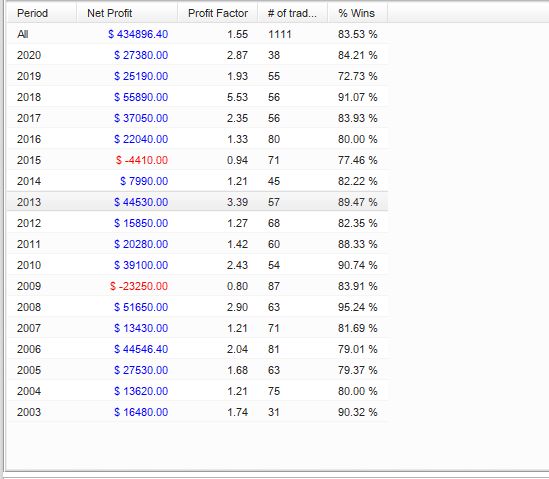Select the 2003 period row
This screenshot has width=549, height=479.
[197, 412]
